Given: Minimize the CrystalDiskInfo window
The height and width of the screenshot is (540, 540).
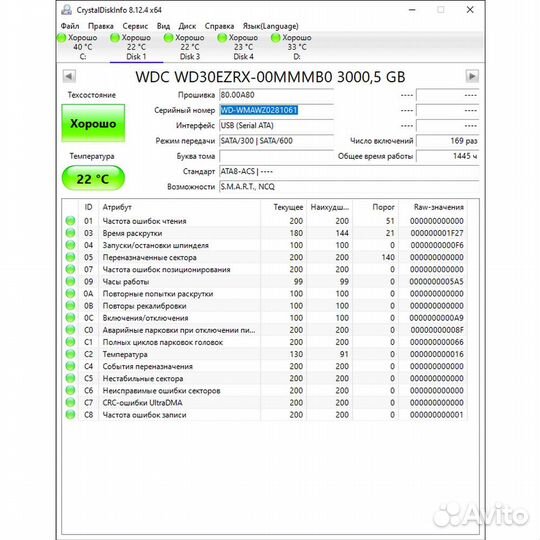Looking at the screenshot, I should [x=412, y=10].
